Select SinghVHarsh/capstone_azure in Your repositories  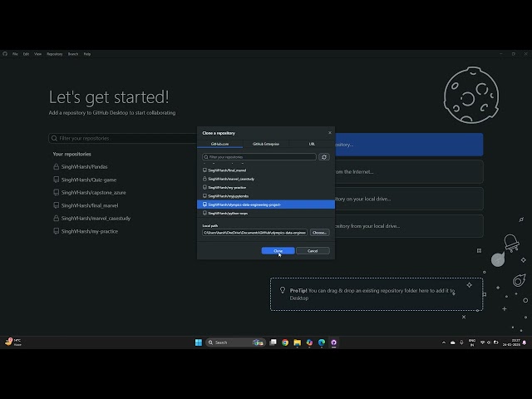pyautogui.click(x=93, y=192)
